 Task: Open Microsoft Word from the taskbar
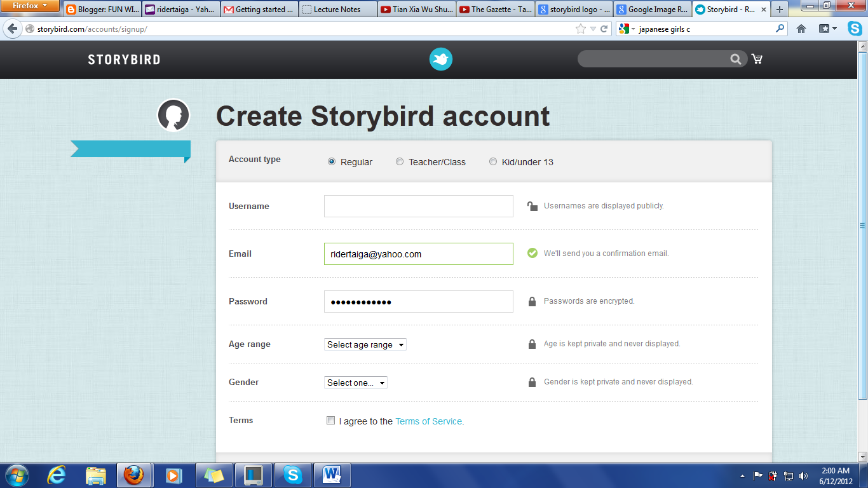(332, 475)
